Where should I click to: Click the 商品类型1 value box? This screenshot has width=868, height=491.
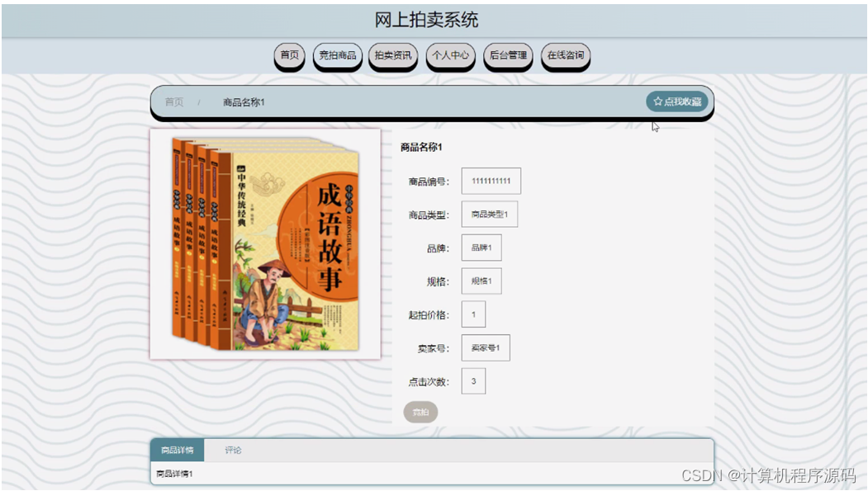tap(490, 214)
